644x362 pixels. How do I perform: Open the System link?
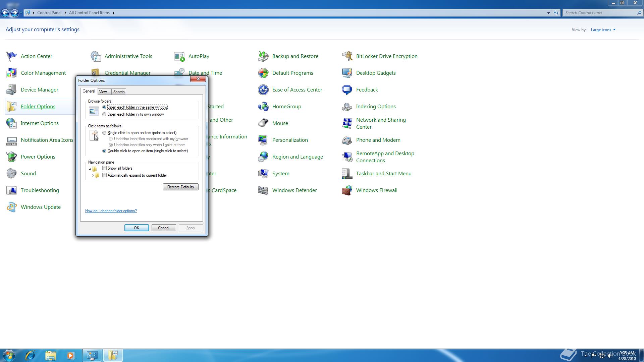281,173
